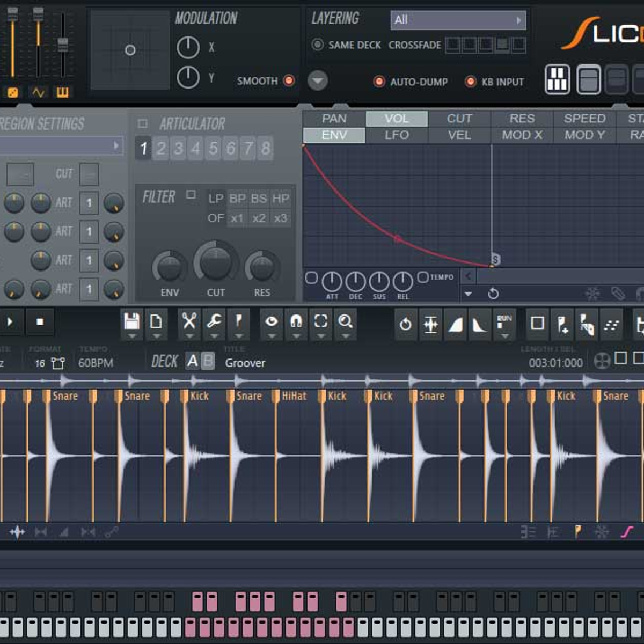Click the round gray down-arrow button

click(318, 80)
